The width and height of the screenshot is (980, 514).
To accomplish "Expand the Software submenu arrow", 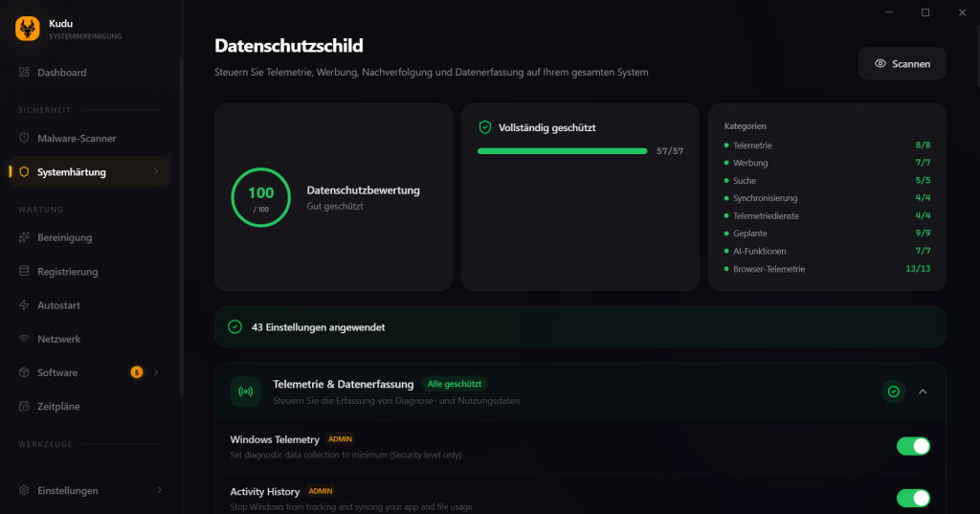I will [x=156, y=372].
